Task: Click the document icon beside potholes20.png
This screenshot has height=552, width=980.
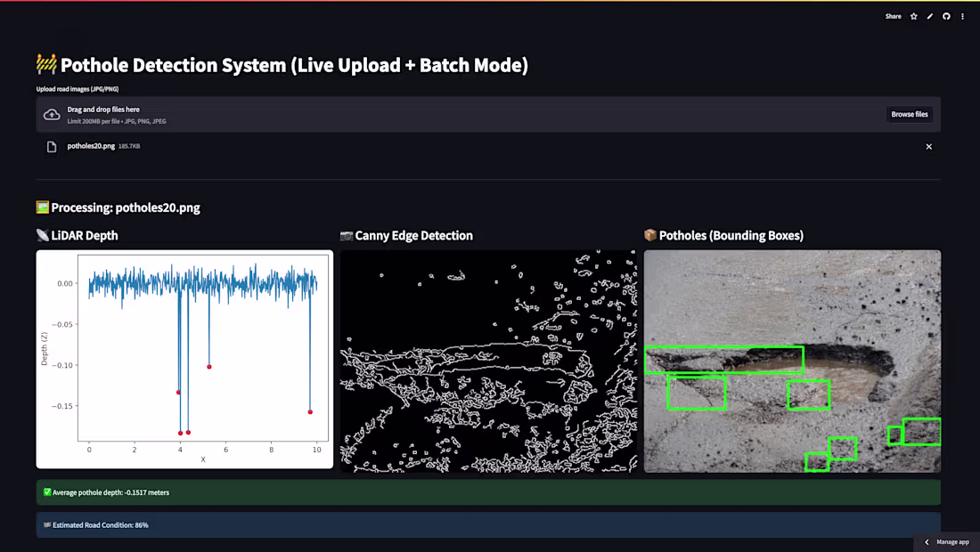Action: [x=51, y=147]
